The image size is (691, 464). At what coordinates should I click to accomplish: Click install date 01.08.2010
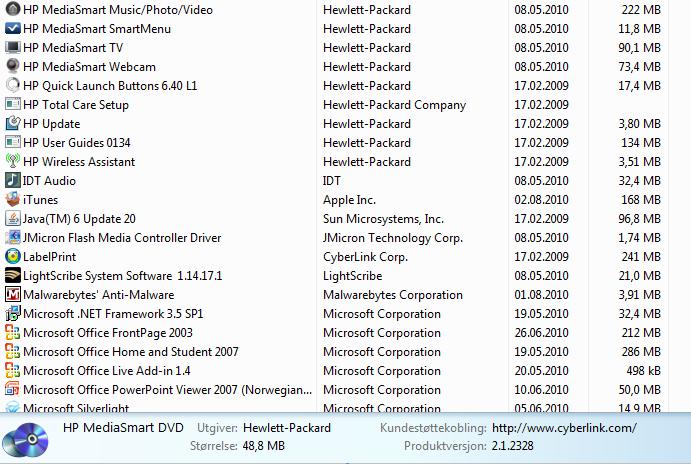(x=541, y=295)
